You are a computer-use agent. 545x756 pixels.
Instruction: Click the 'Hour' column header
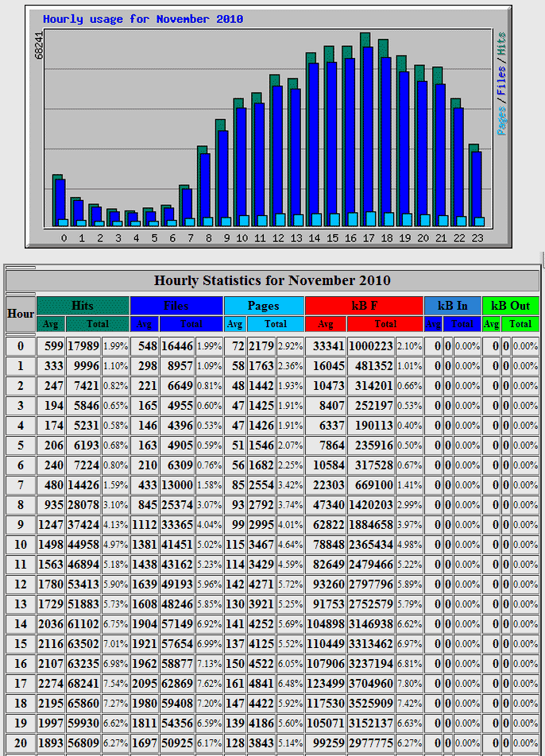(21, 314)
